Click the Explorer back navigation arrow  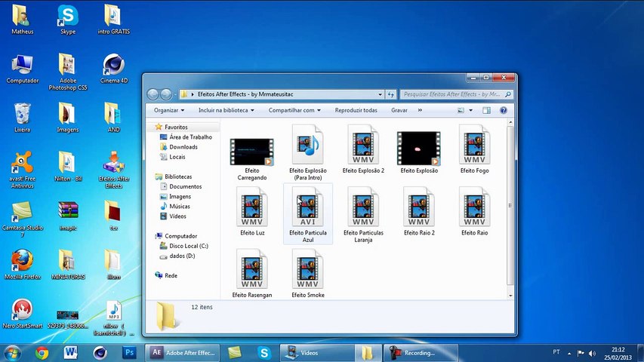(153, 94)
